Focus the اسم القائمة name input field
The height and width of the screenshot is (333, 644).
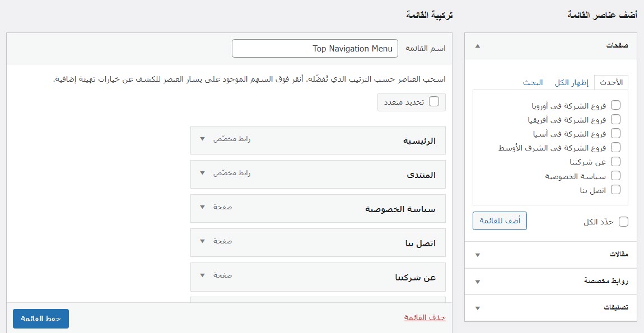(x=315, y=49)
